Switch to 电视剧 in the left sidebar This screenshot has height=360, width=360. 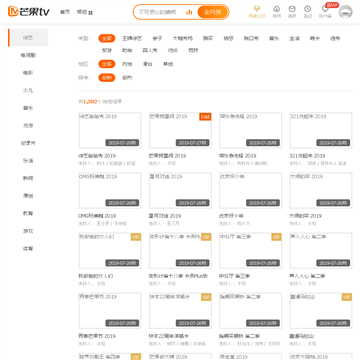click(28, 55)
